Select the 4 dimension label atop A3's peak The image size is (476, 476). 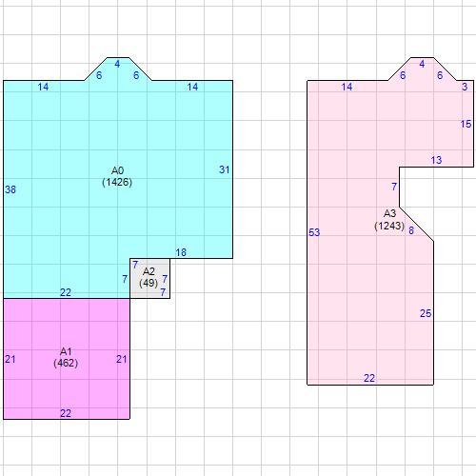pyautogui.click(x=422, y=64)
